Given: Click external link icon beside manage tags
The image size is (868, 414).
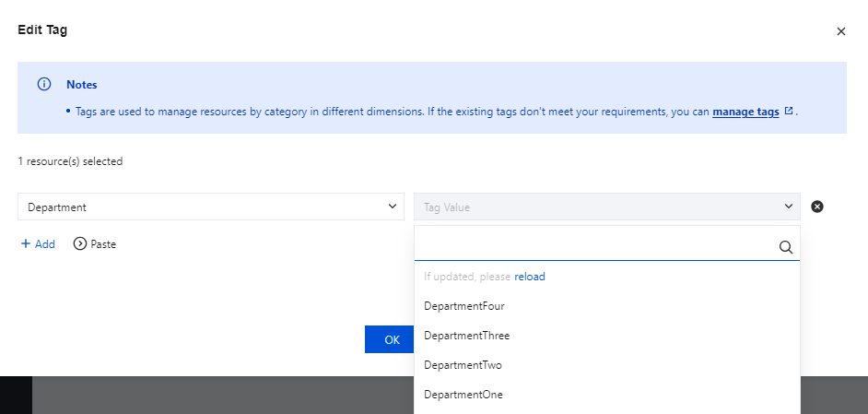Looking at the screenshot, I should (x=789, y=112).
